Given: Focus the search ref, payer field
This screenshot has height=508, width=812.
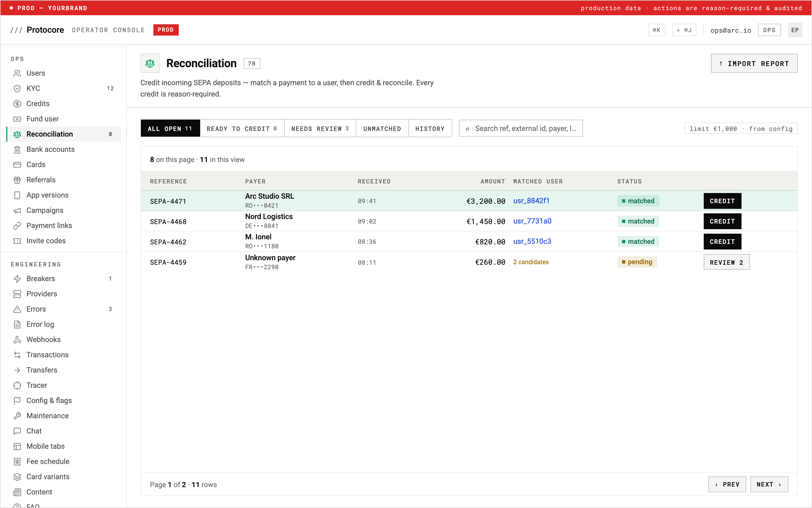Looking at the screenshot, I should pos(521,128).
